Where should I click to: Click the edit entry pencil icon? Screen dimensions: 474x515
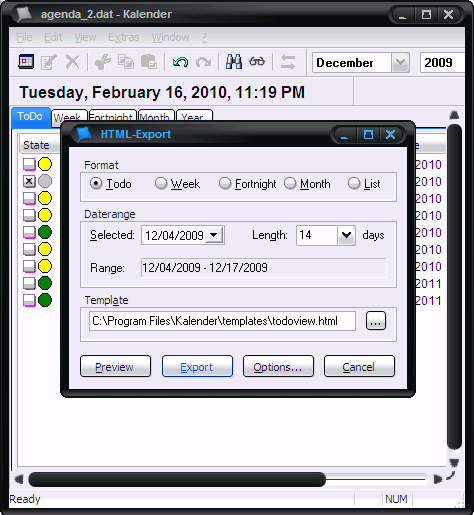pos(49,62)
